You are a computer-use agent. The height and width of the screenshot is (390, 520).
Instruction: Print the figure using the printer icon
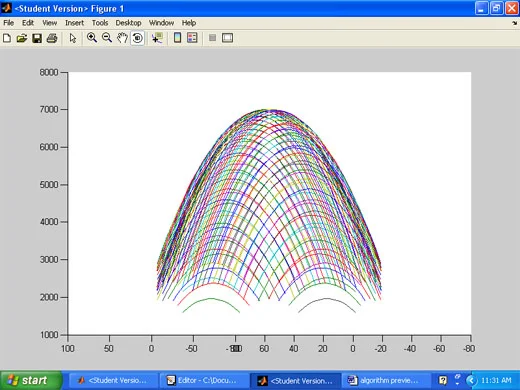click(x=52, y=38)
